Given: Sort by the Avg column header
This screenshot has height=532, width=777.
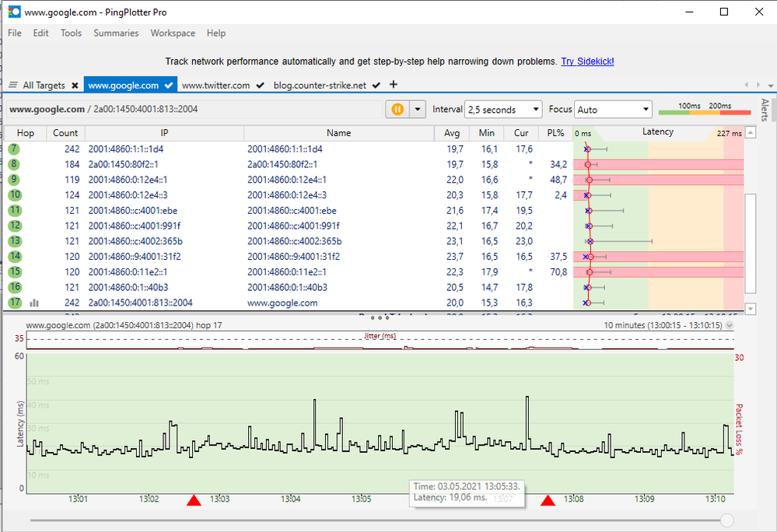Looking at the screenshot, I should 451,133.
